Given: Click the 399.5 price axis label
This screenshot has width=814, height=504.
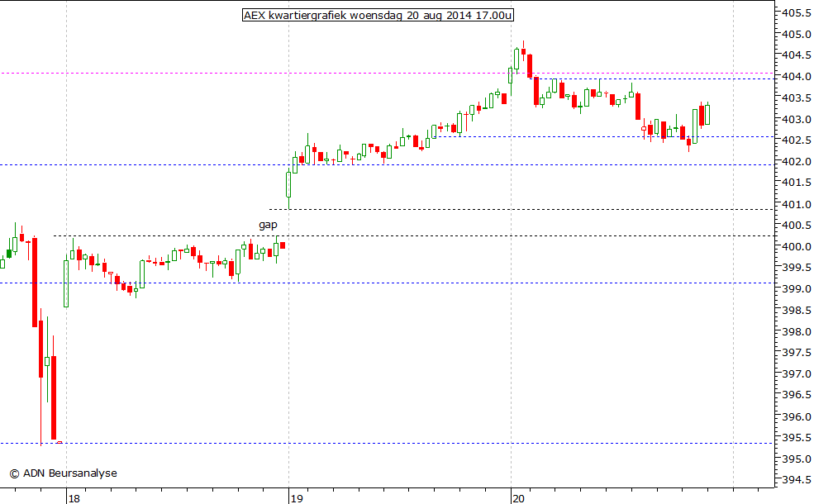Looking at the screenshot, I should [797, 268].
